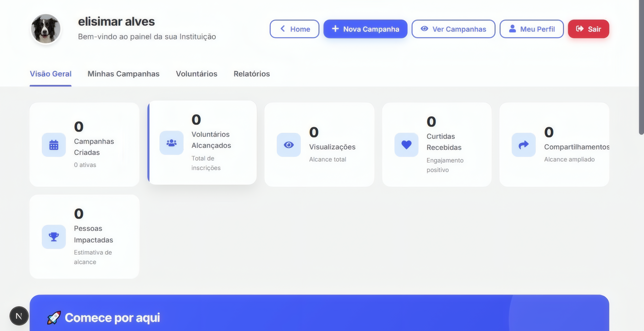Click the N circle button at bottom left
This screenshot has width=644, height=331.
pos(19,316)
